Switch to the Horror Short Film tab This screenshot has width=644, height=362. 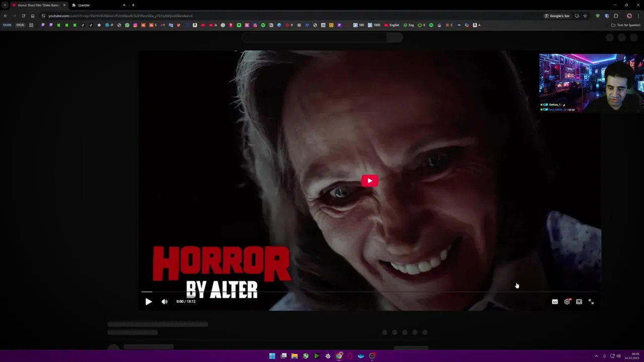click(x=38, y=5)
